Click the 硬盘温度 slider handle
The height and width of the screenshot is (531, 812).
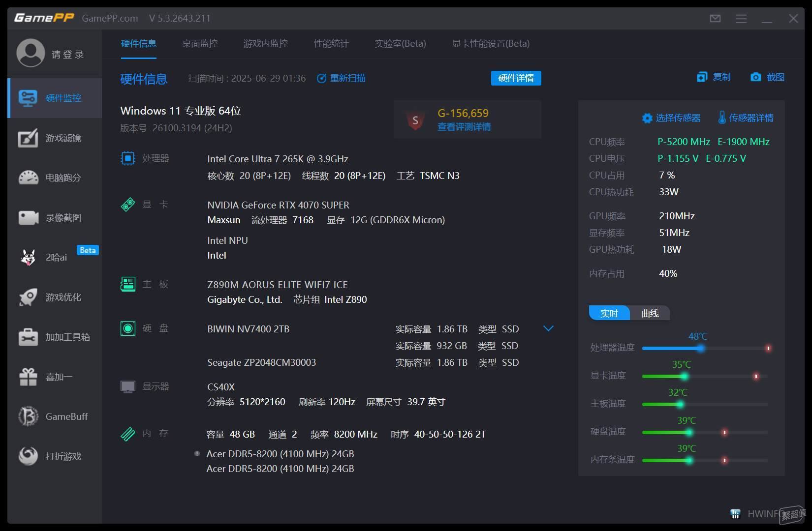pos(689,433)
